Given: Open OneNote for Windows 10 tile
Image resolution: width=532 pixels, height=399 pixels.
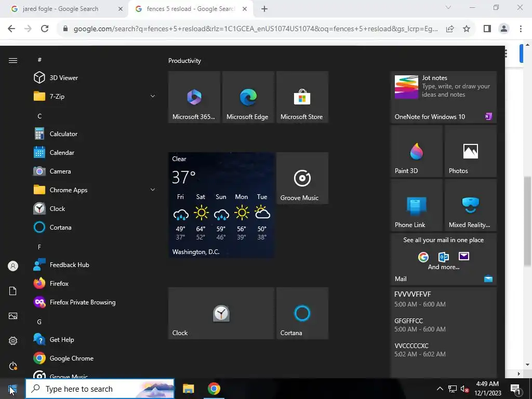Looking at the screenshot, I should [x=443, y=97].
